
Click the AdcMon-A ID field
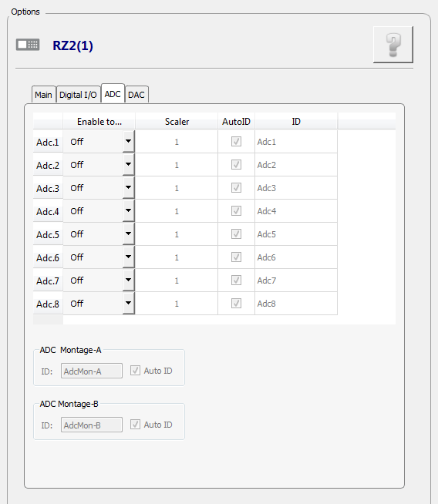(x=92, y=371)
